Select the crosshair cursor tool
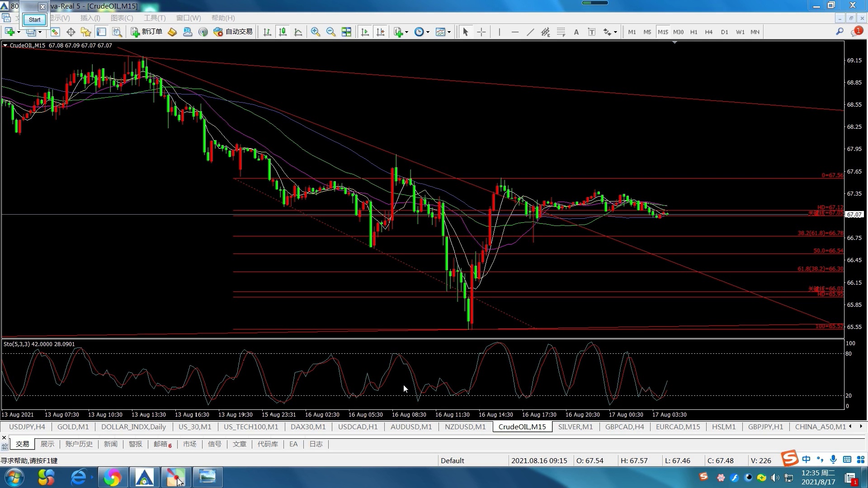This screenshot has width=868, height=488. click(481, 32)
